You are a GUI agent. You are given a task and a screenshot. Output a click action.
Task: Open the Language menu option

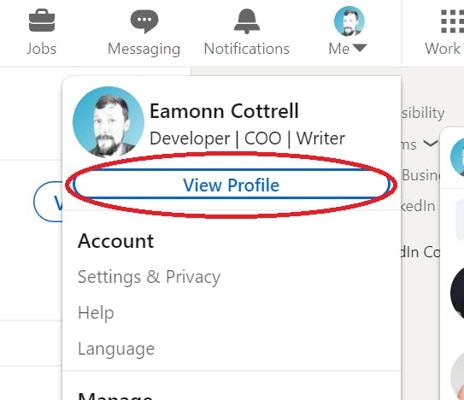[x=116, y=349]
